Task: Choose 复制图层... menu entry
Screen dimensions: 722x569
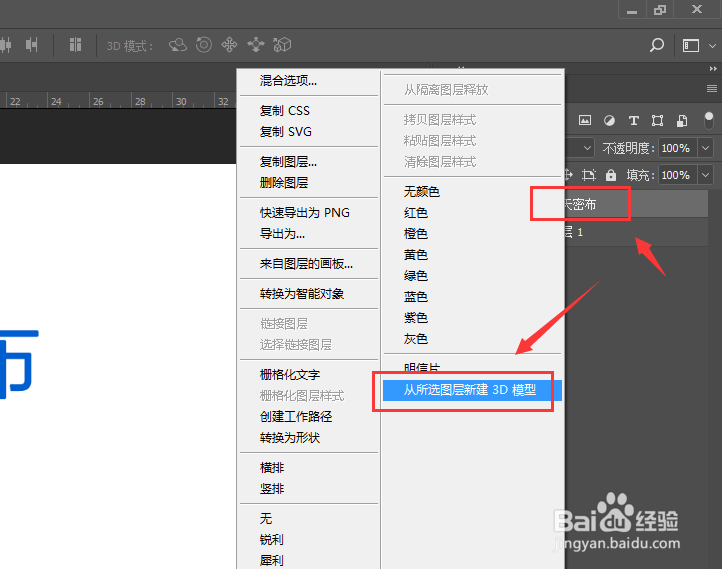Action: click(x=288, y=162)
